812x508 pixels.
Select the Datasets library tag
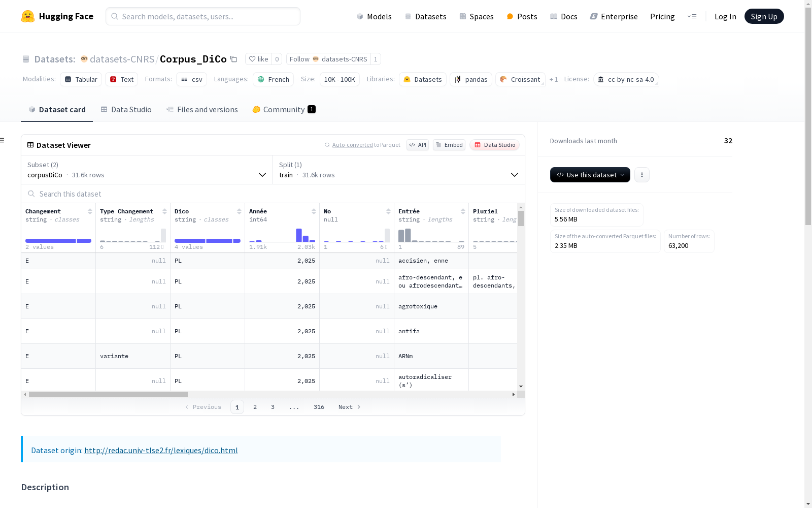pos(423,79)
